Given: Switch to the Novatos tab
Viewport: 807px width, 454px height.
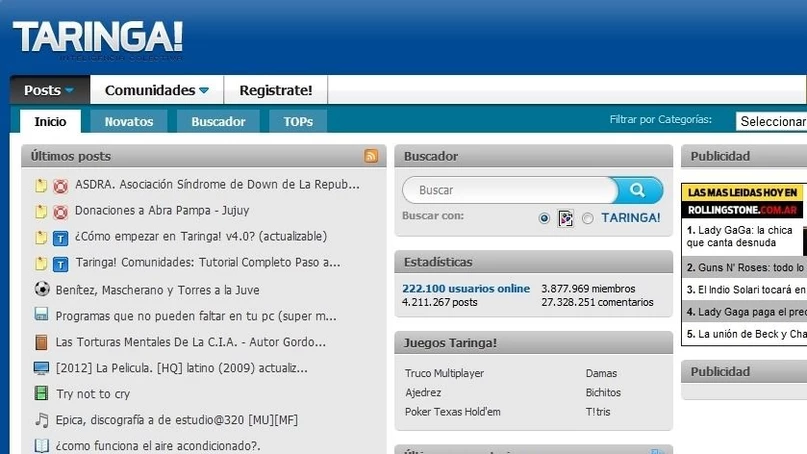Looking at the screenshot, I should pyautogui.click(x=129, y=121).
